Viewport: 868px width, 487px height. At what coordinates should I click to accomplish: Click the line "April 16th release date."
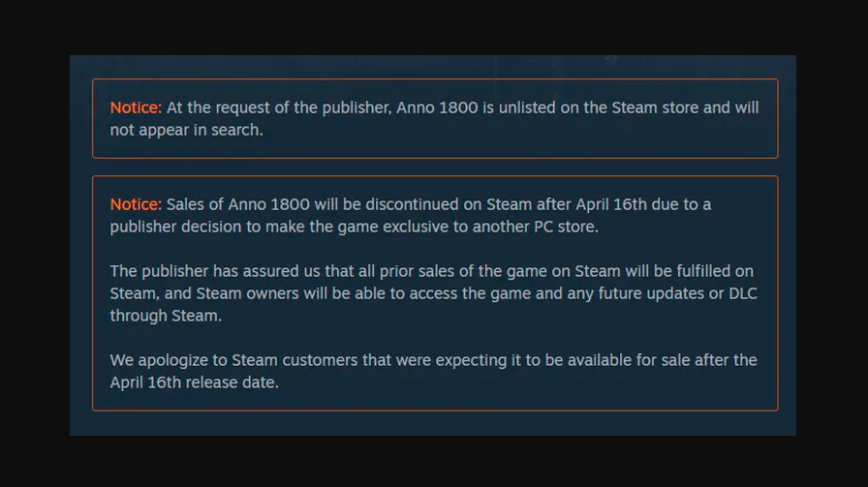tap(194, 382)
